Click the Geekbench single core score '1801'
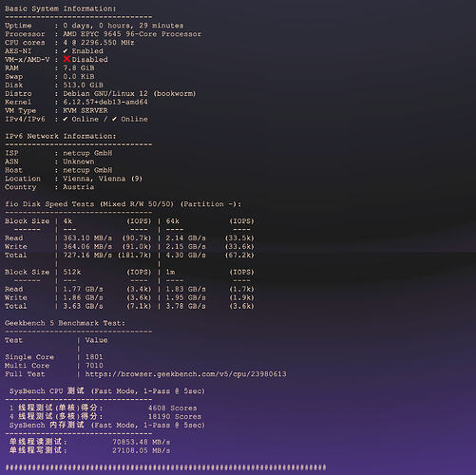The image size is (476, 475). pyautogui.click(x=94, y=357)
